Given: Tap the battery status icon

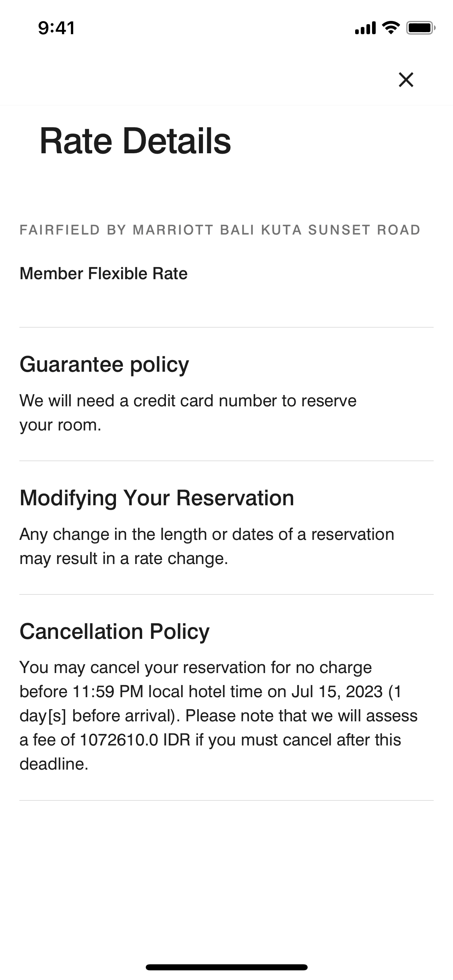Looking at the screenshot, I should (421, 28).
